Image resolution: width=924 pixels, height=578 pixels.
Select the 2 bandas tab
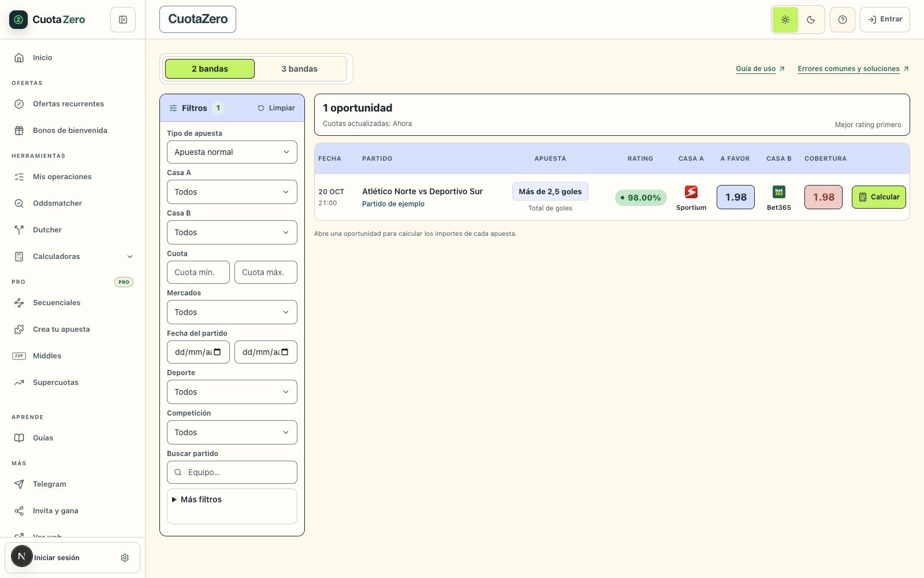(x=210, y=69)
